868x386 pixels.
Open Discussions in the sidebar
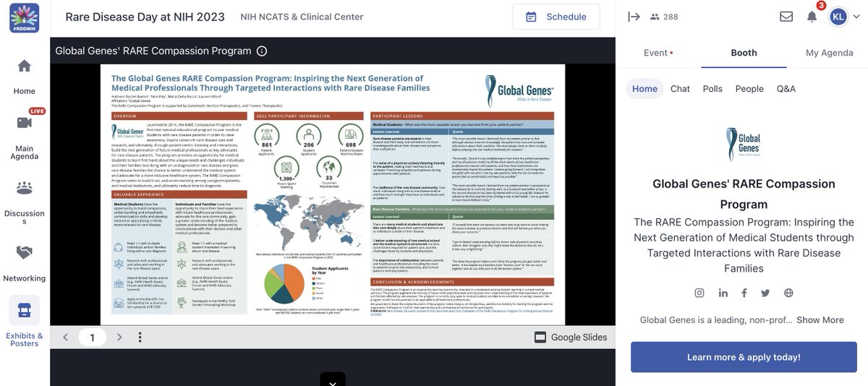click(24, 188)
